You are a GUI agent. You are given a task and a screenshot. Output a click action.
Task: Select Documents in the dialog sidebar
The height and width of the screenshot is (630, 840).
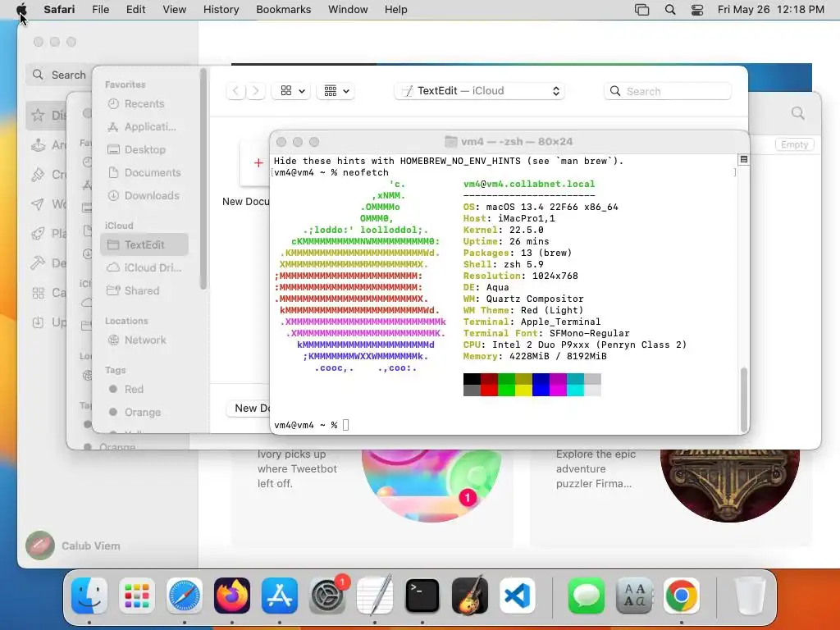tap(144, 173)
